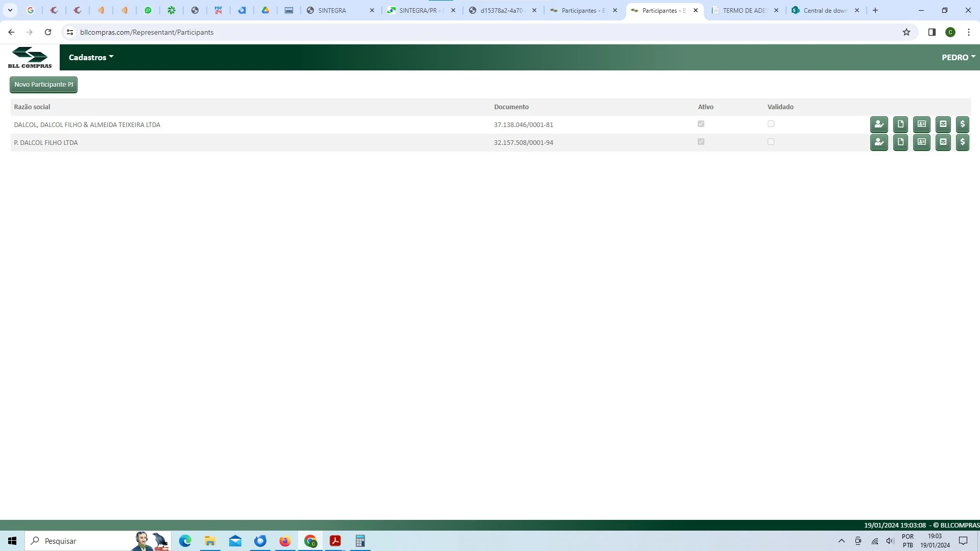The width and height of the screenshot is (980, 551).
Task: Switch to the SINTEGRA/PR tab
Action: 420,10
